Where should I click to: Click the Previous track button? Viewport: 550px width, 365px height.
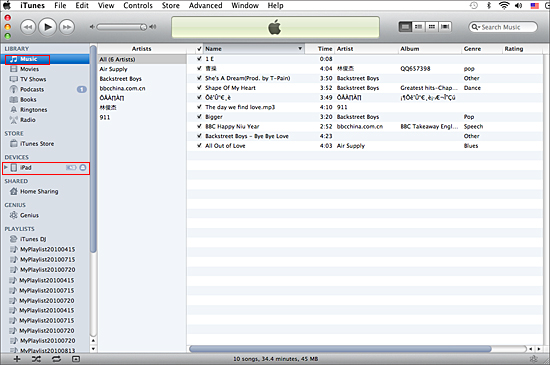28,27
